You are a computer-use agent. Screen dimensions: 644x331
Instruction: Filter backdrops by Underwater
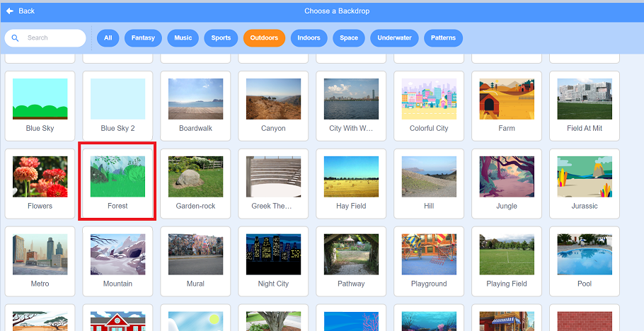point(394,37)
